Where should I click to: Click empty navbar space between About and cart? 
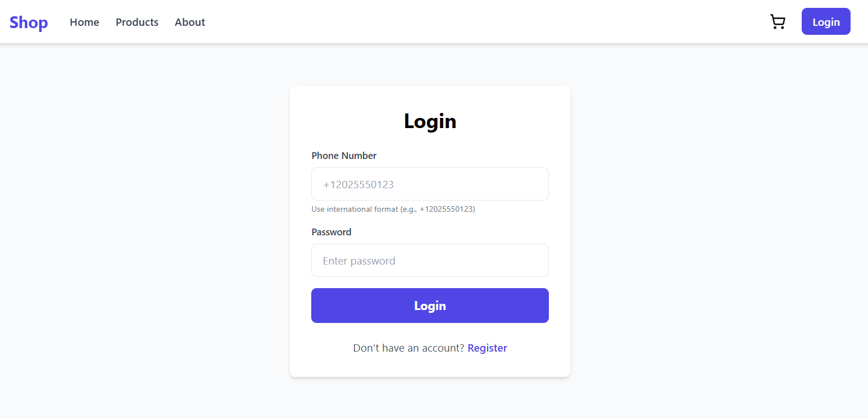483,22
